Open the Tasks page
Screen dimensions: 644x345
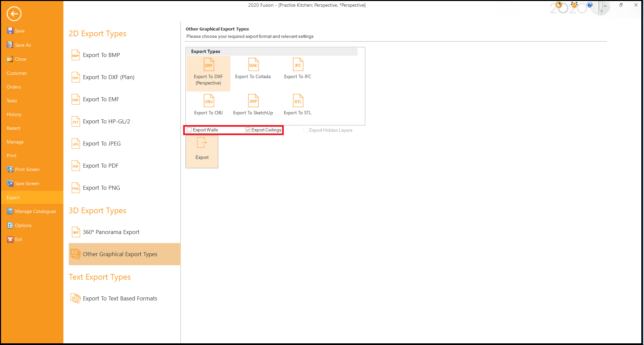[x=12, y=101]
